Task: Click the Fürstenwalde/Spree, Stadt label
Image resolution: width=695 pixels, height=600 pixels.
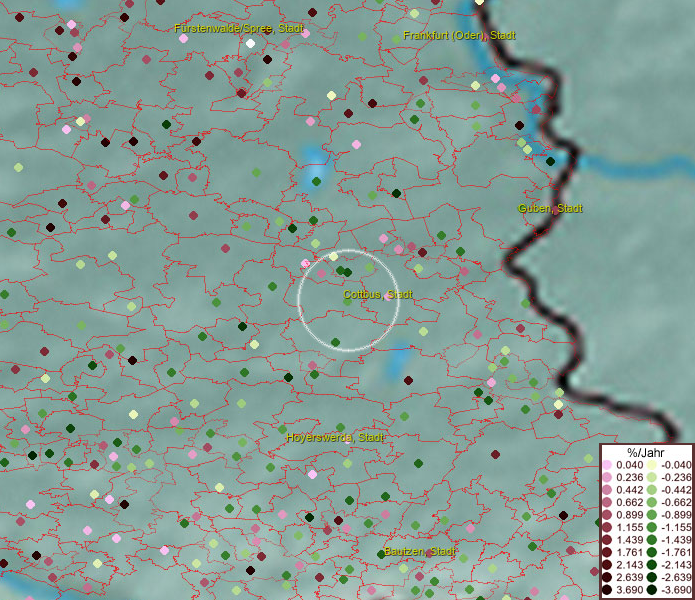Action: [x=240, y=29]
